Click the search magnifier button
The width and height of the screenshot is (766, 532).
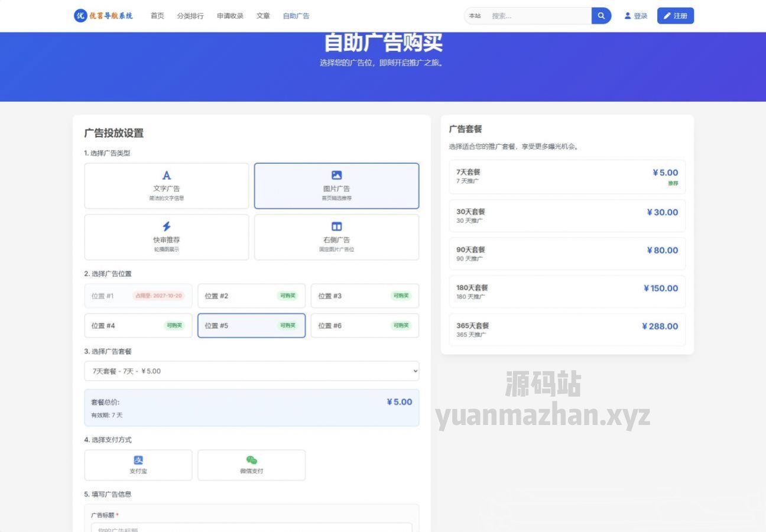(601, 16)
